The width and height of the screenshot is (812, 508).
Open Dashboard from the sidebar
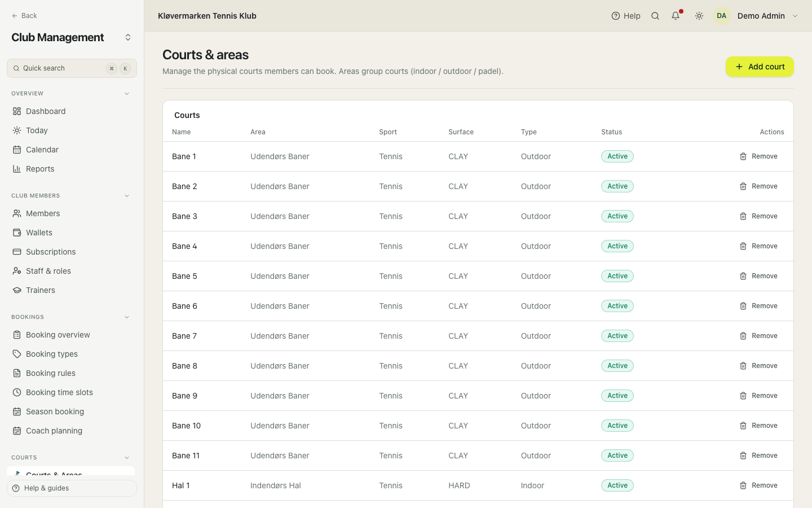point(72,111)
